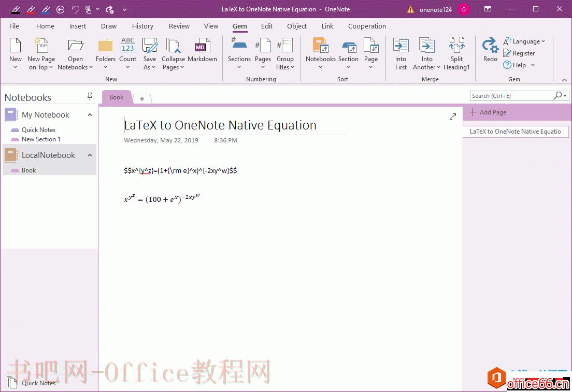Viewport: 572px width, 392px height.
Task: Click the Search (Ctrl+E) box
Action: [x=511, y=96]
